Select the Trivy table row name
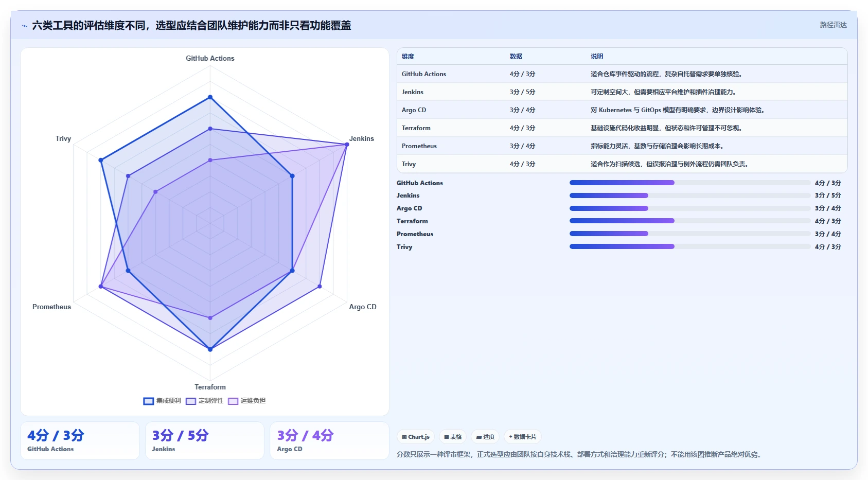 click(x=409, y=164)
